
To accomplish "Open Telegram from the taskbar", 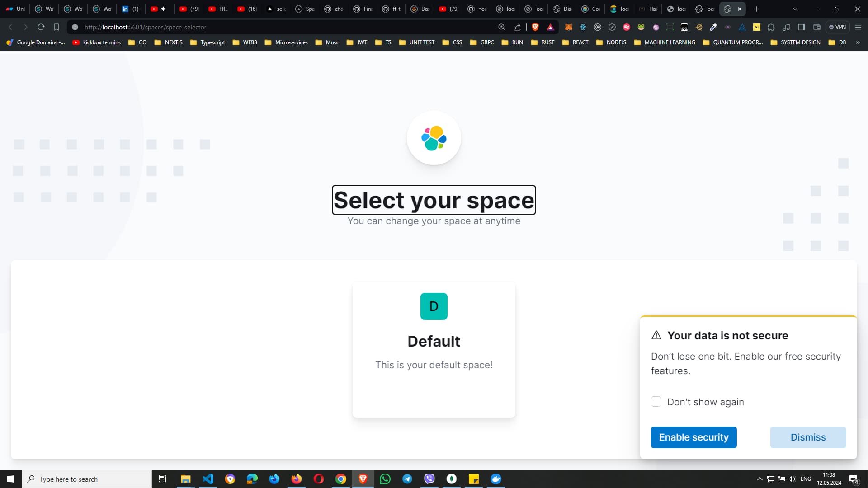I will point(407,479).
